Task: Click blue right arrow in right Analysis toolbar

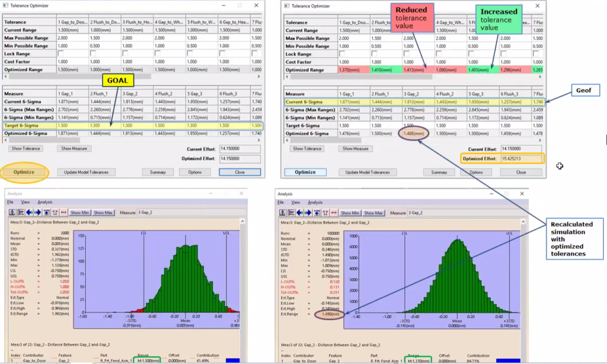Action: tap(307, 212)
